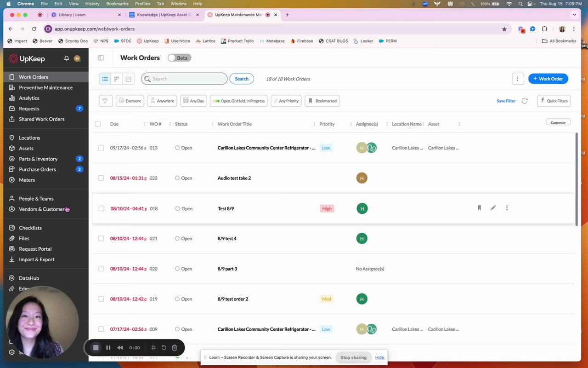Click the Audio test take 2 assignee avatar

pos(362,178)
